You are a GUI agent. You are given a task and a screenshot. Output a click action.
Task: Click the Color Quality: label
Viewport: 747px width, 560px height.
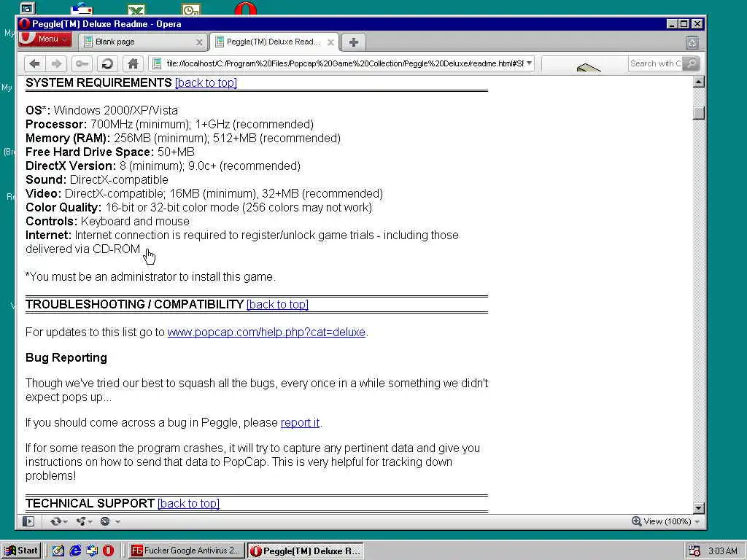point(63,208)
